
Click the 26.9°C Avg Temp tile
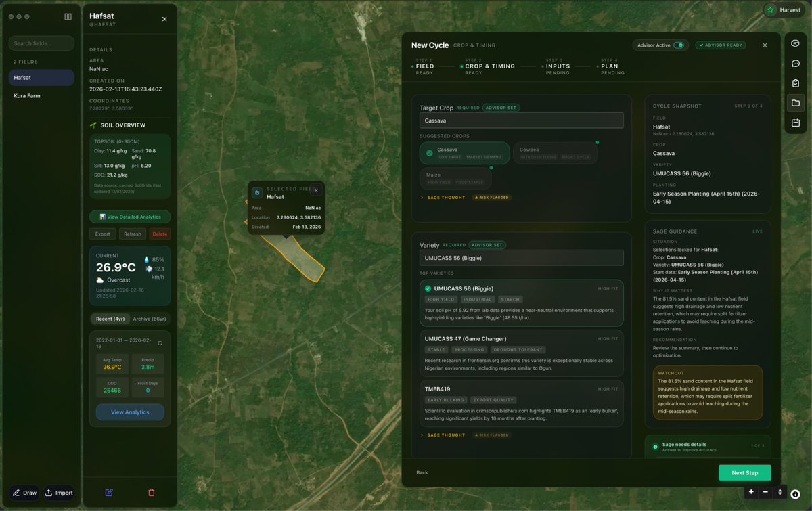[x=112, y=363]
